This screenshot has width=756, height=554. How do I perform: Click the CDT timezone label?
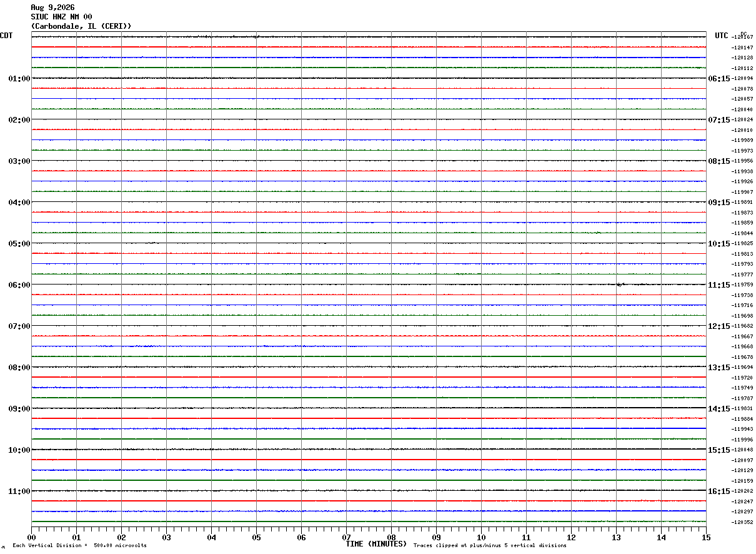[x=6, y=36]
